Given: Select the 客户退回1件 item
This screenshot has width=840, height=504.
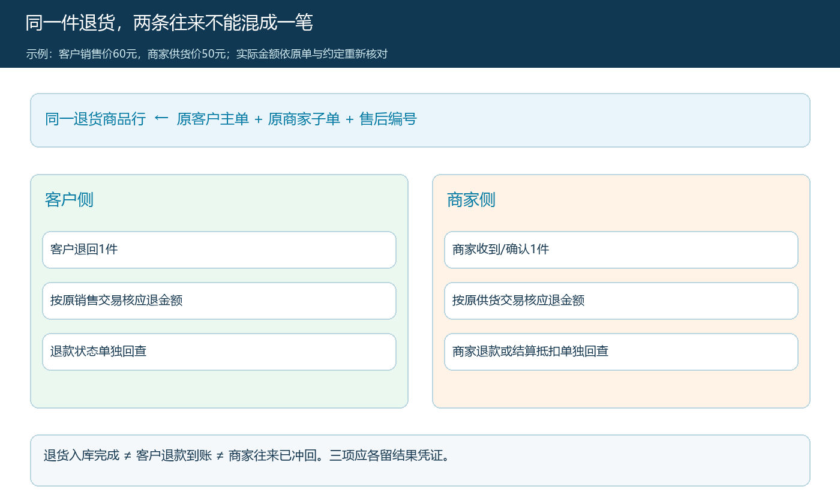Looking at the screenshot, I should coord(219,250).
